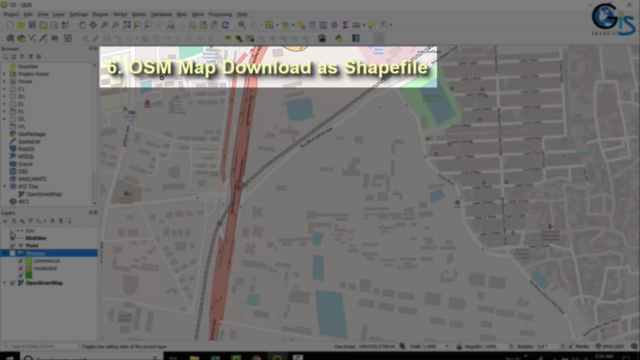Open the Attribute Table icon

click(x=312, y=25)
